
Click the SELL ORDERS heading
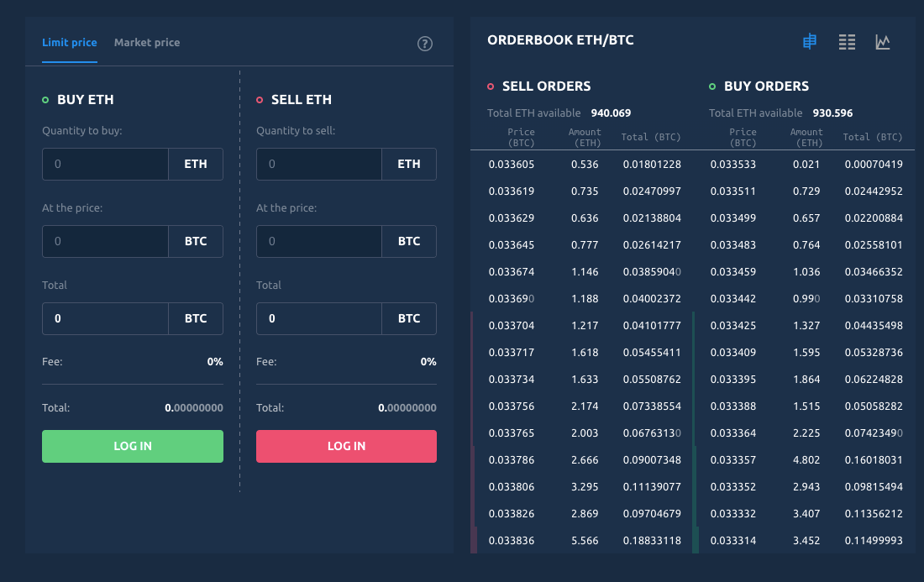546,86
